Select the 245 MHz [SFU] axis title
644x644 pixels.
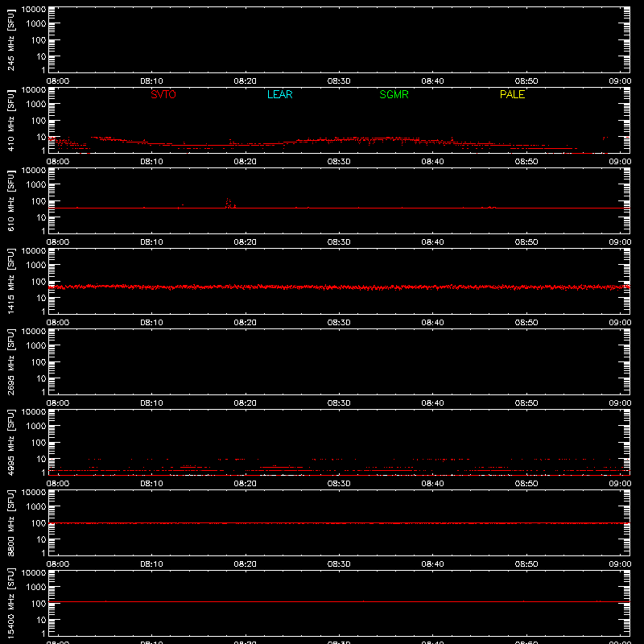tap(10, 40)
